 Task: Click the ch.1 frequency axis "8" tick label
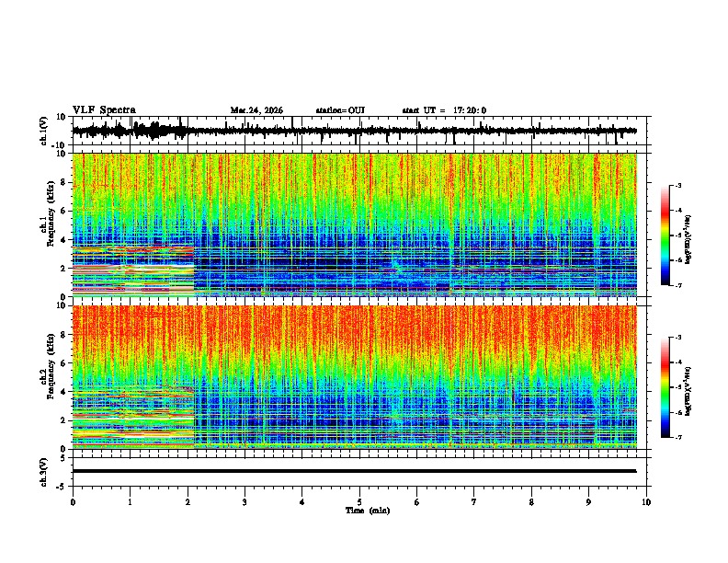pos(64,182)
